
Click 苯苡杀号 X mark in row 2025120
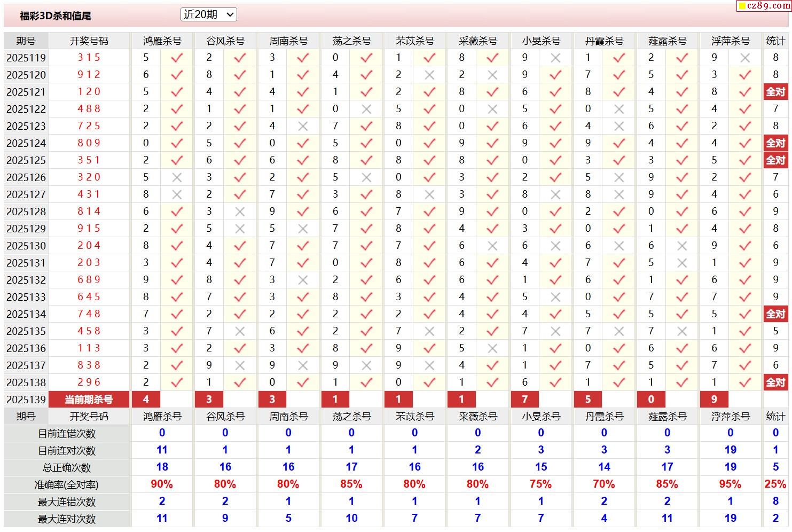click(429, 75)
